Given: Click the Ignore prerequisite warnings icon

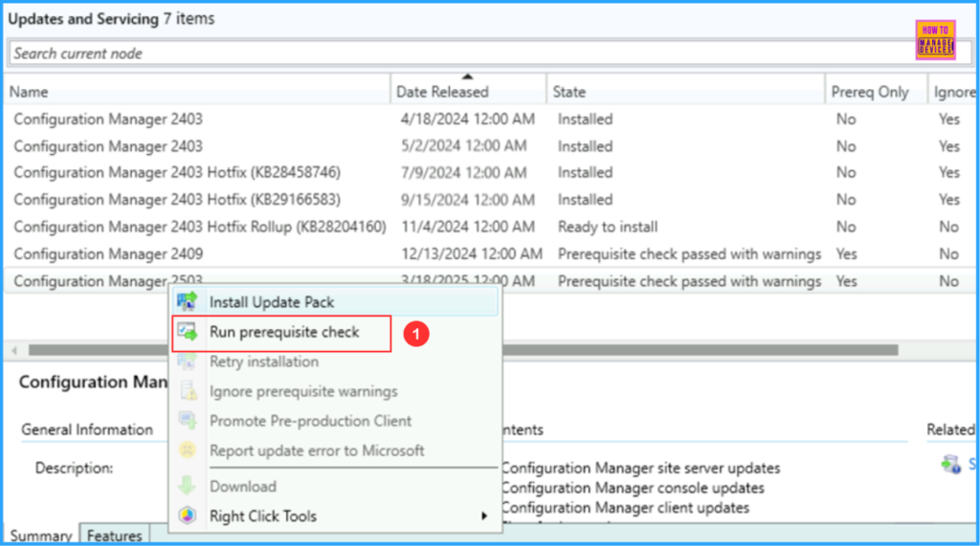Looking at the screenshot, I should pyautogui.click(x=187, y=391).
